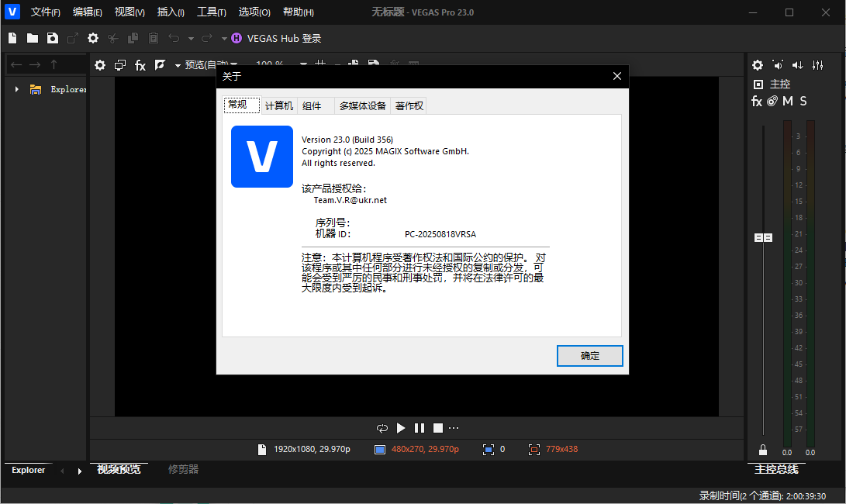
Task: Stop the preview playback
Action: coord(438,428)
